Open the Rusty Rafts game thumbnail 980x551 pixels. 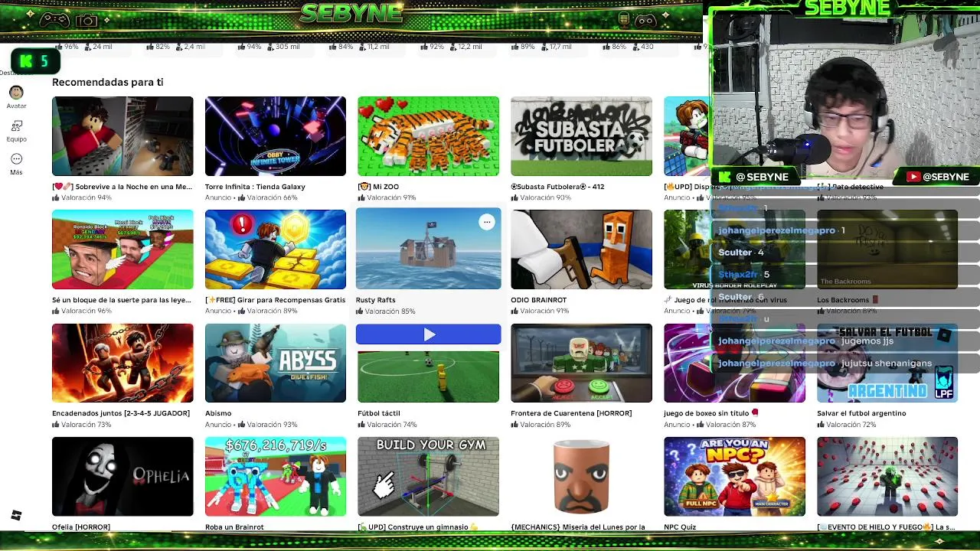(429, 249)
